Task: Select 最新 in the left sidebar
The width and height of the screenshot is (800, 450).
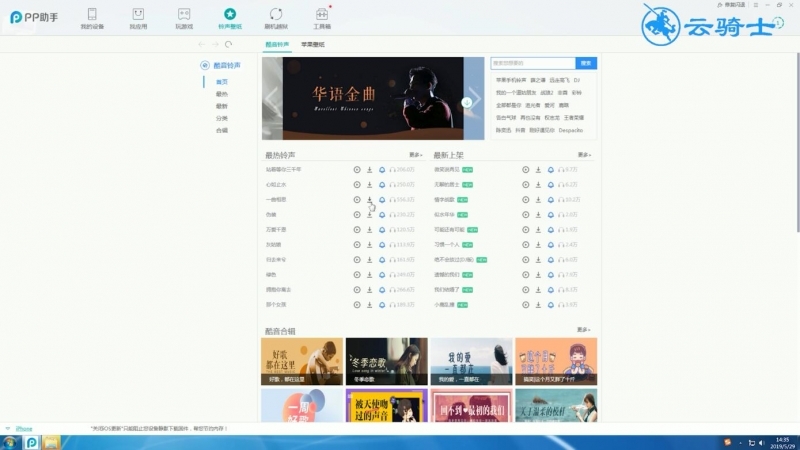Action: (x=221, y=106)
